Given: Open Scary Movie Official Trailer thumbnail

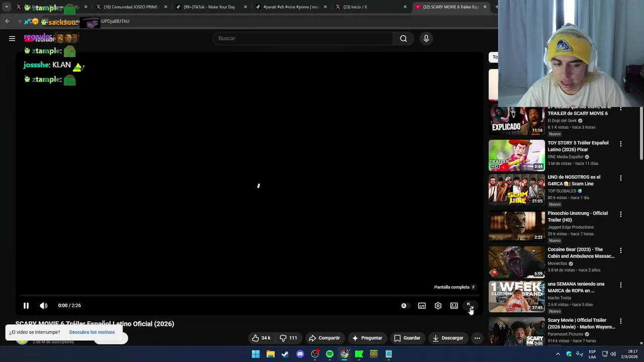Looking at the screenshot, I should 517,331.
